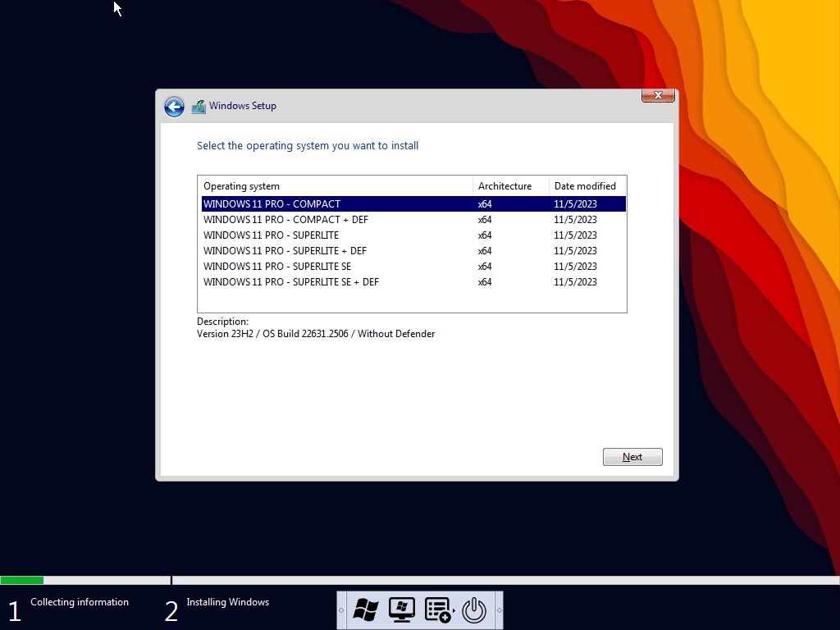Image resolution: width=840 pixels, height=630 pixels.
Task: Click the left diamond handle of the toolbar
Action: point(341,610)
